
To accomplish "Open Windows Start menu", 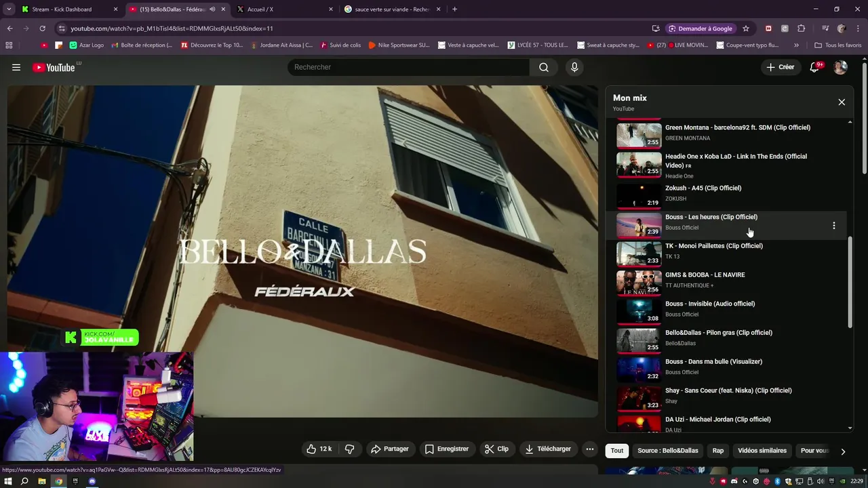I will pos(8,481).
